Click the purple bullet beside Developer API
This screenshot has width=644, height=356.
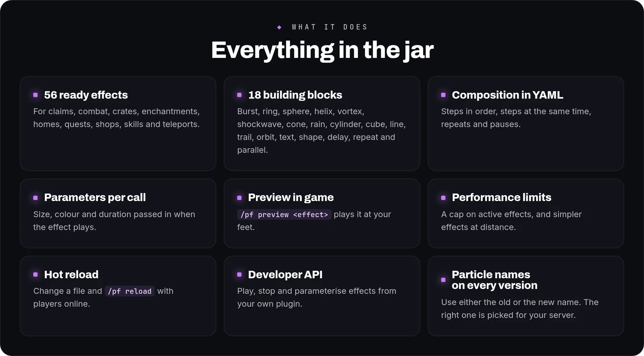point(239,274)
